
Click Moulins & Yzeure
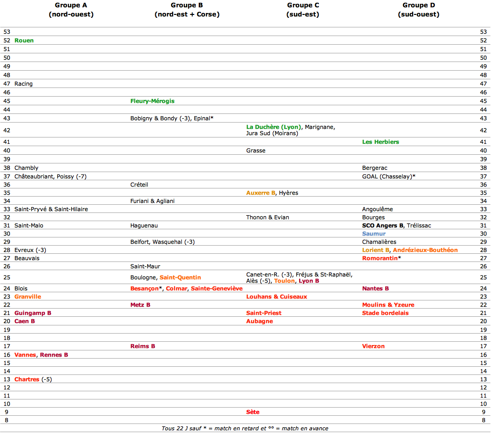point(388,305)
